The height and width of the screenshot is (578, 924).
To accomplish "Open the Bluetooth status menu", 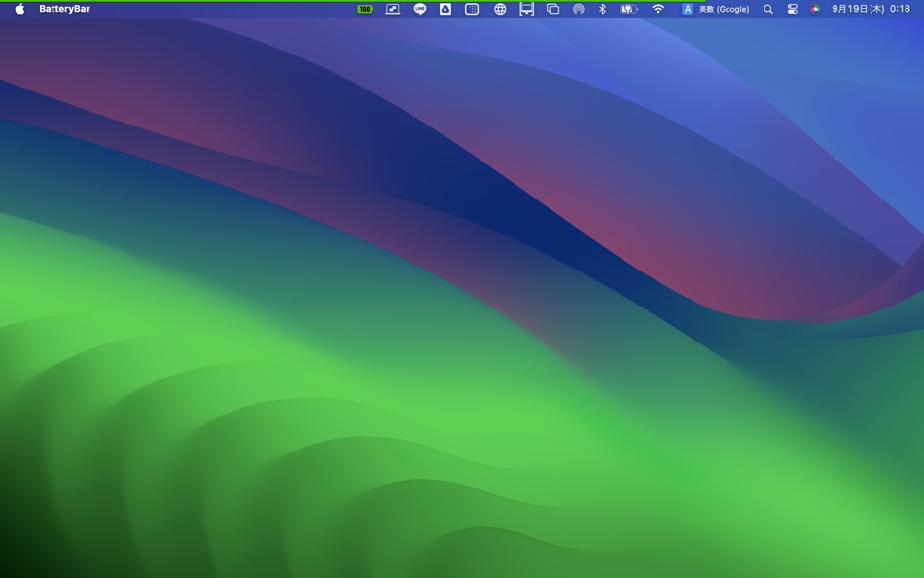I will (602, 9).
